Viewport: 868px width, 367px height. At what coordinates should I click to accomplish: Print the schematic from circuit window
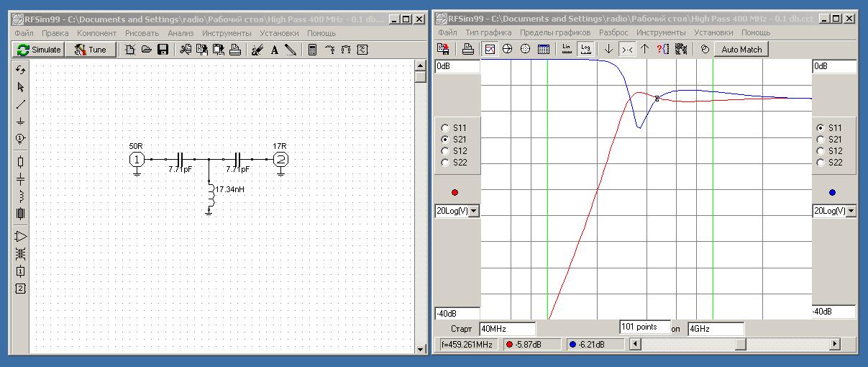[x=234, y=50]
